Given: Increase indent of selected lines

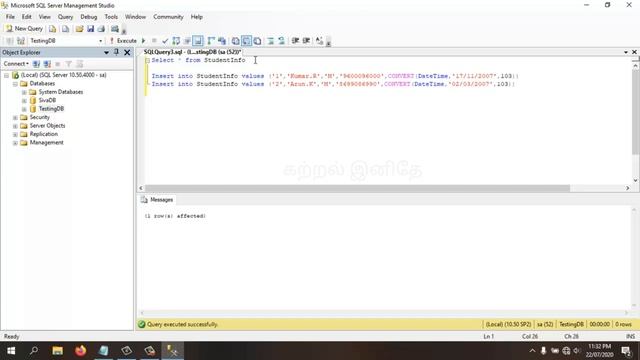Looking at the screenshot, I should point(306,41).
